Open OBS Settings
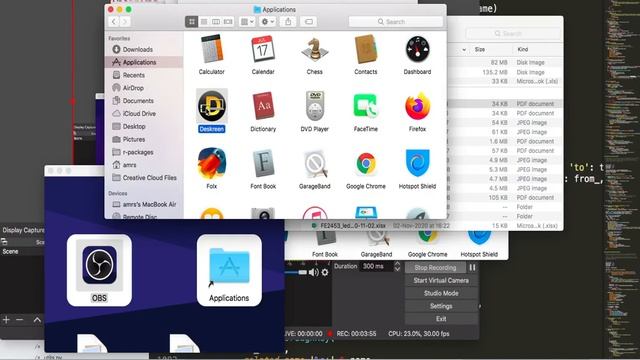Image resolution: width=640 pixels, height=360 pixels. click(x=441, y=306)
